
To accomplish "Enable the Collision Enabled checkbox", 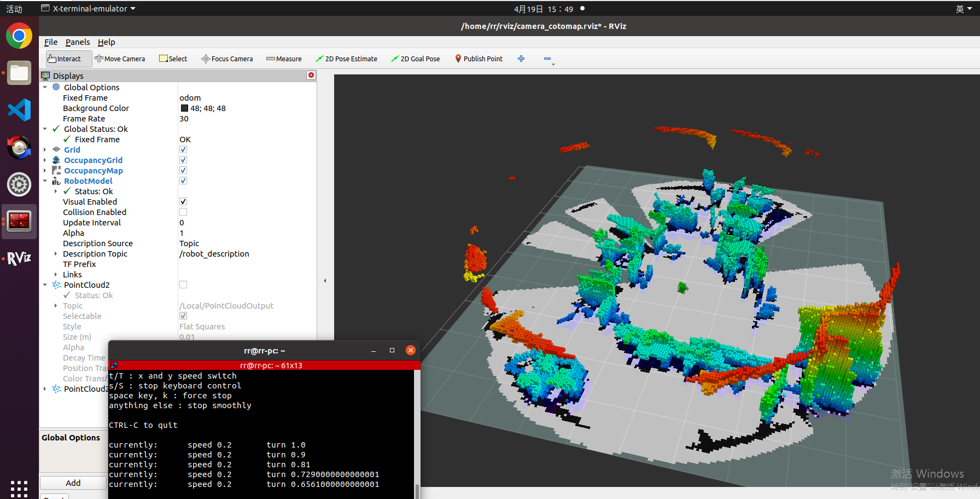I will pos(183,212).
